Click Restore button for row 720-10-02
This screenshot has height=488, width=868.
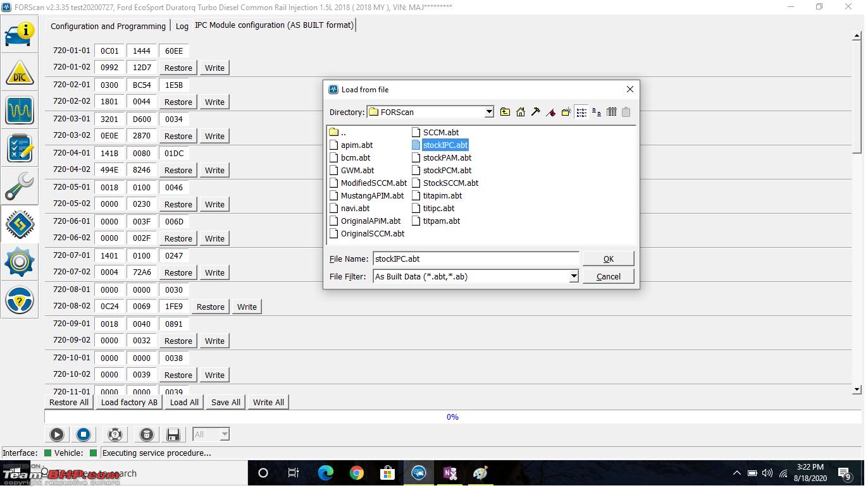(178, 375)
